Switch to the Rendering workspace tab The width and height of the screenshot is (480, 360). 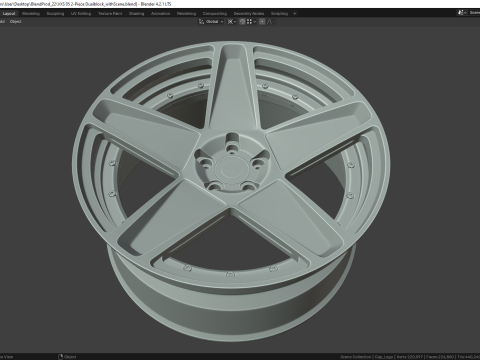pyautogui.click(x=186, y=14)
